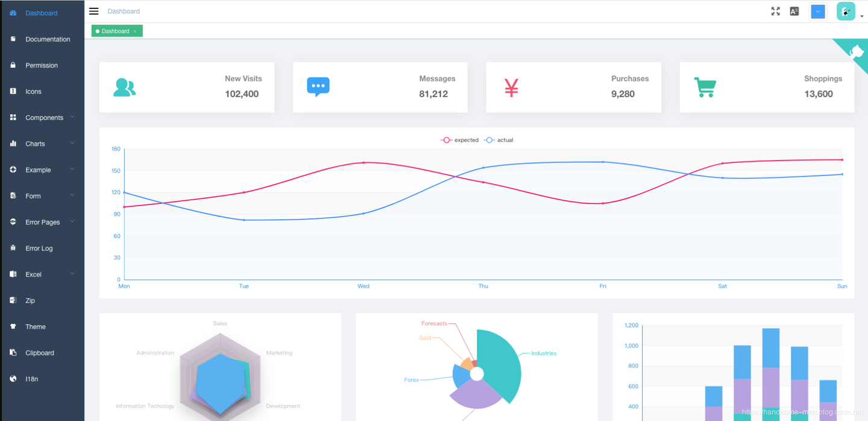
Task: Open the language switch icon
Action: (794, 11)
